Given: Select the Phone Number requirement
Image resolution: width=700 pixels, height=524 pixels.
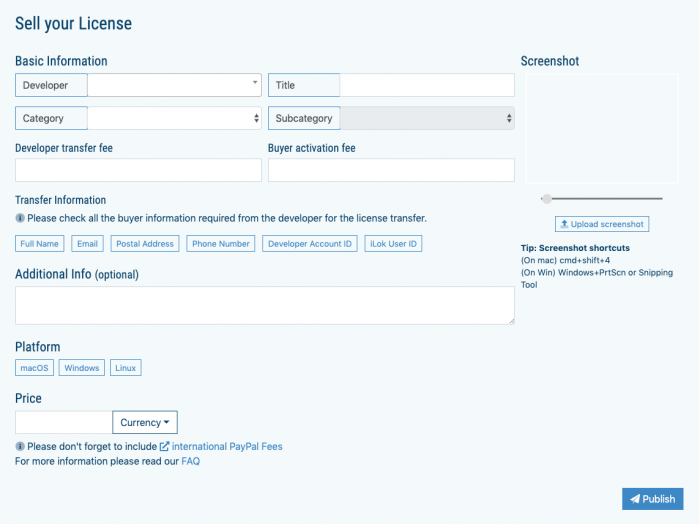Looking at the screenshot, I should coord(221,244).
